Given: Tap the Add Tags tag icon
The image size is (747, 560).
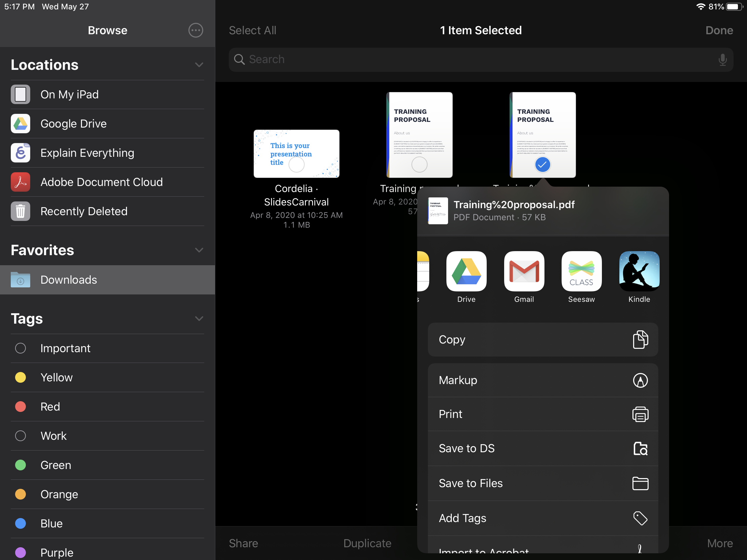Looking at the screenshot, I should 640,518.
